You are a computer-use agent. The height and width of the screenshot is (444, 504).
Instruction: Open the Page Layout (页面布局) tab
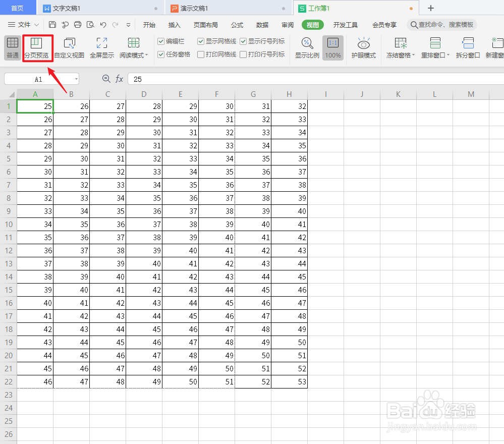click(206, 25)
